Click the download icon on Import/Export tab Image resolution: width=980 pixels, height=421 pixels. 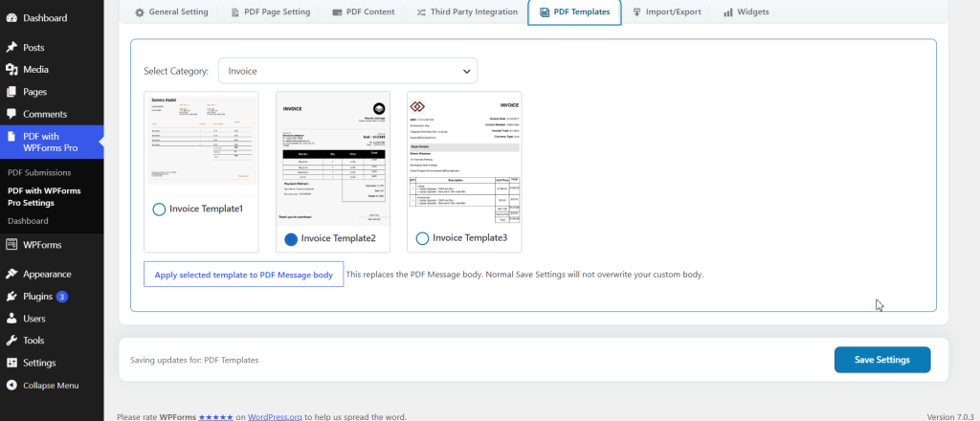[636, 11]
